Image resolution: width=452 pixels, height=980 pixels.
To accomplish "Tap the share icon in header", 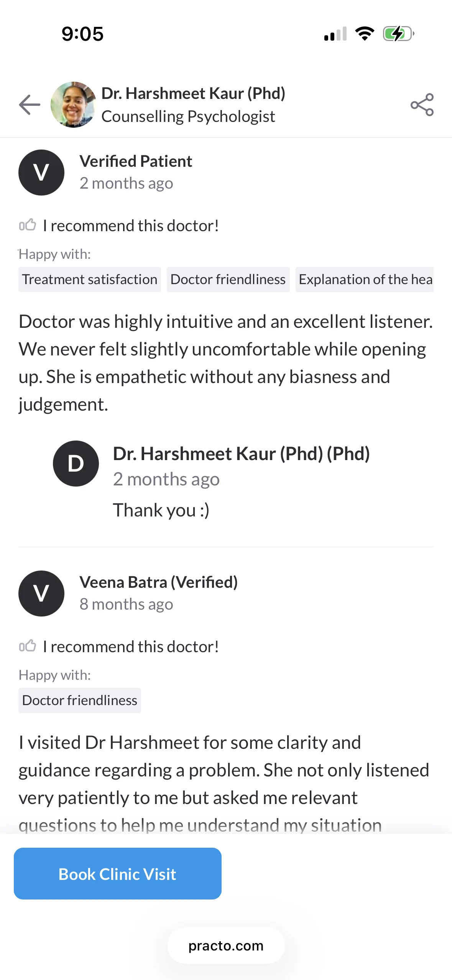I will coord(422,105).
